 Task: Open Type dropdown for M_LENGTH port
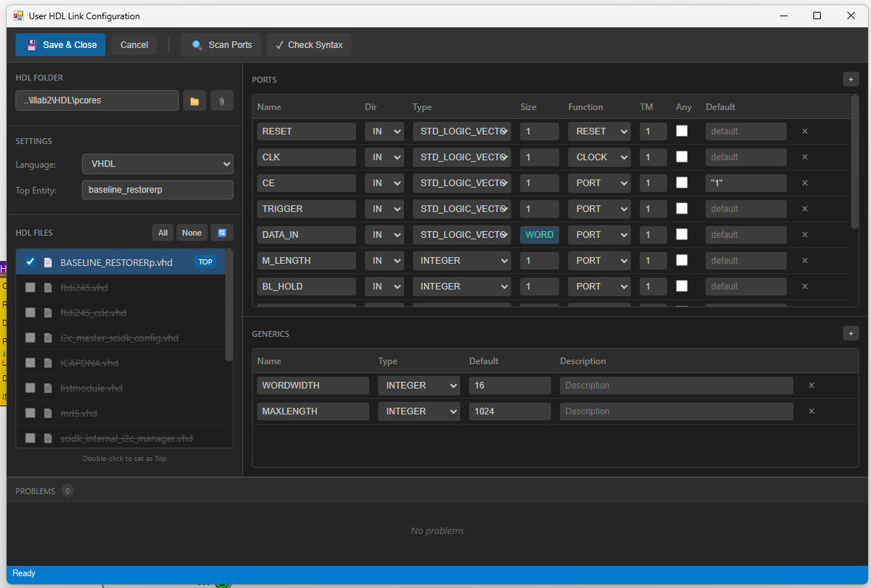click(x=462, y=261)
